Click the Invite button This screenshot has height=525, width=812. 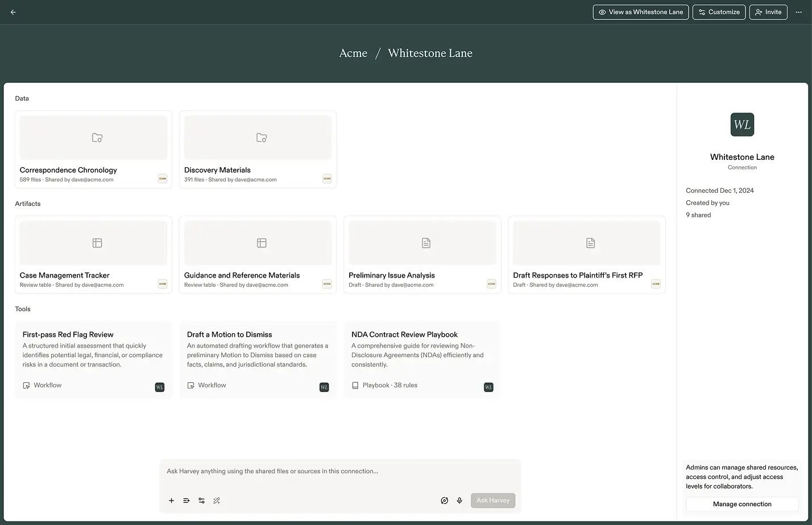click(x=768, y=12)
